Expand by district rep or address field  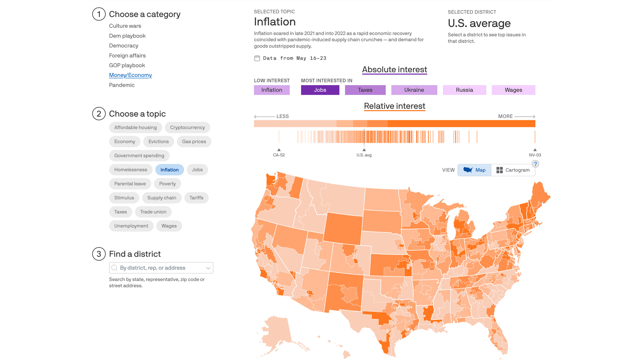208,267
